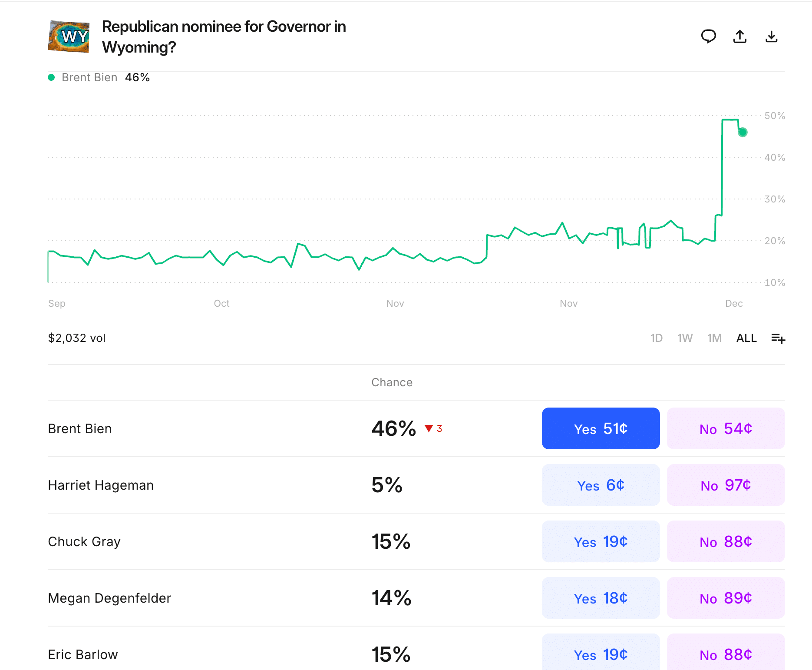Click the share upload icon
This screenshot has width=812, height=670.
click(x=740, y=36)
